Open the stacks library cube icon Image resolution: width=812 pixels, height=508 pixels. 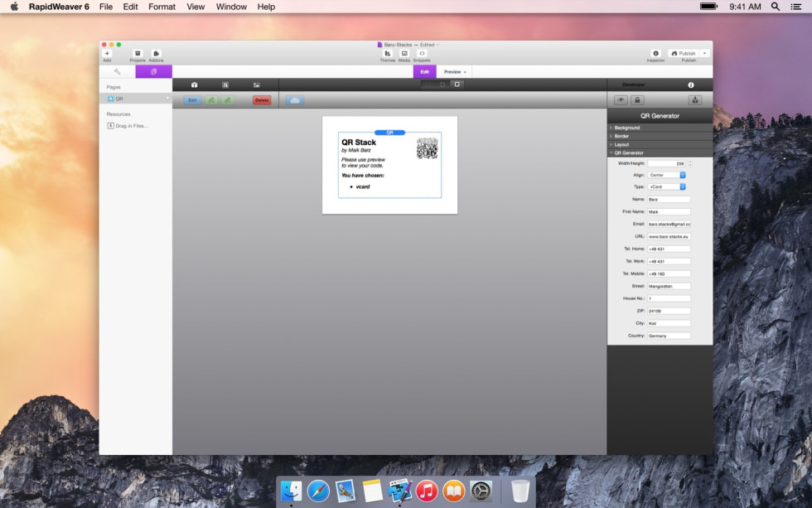194,85
